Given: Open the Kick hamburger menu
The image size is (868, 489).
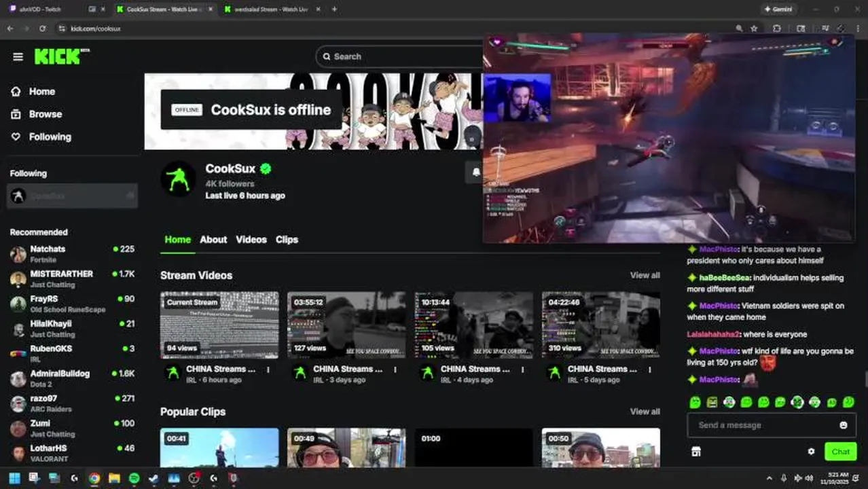Looking at the screenshot, I should (18, 56).
